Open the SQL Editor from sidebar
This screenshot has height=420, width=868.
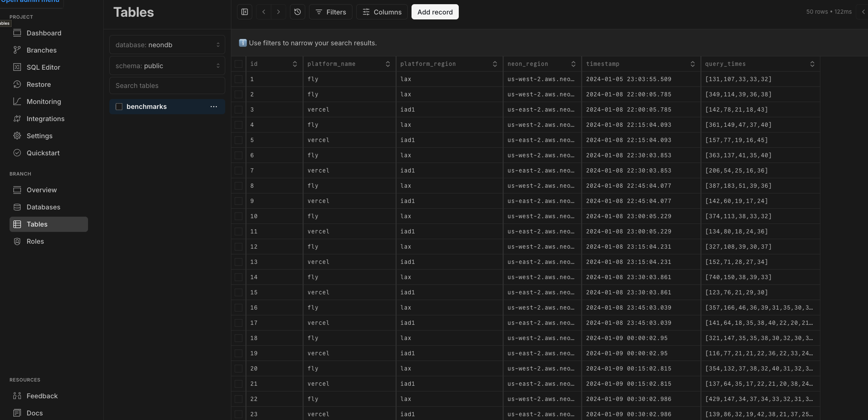pos(43,67)
